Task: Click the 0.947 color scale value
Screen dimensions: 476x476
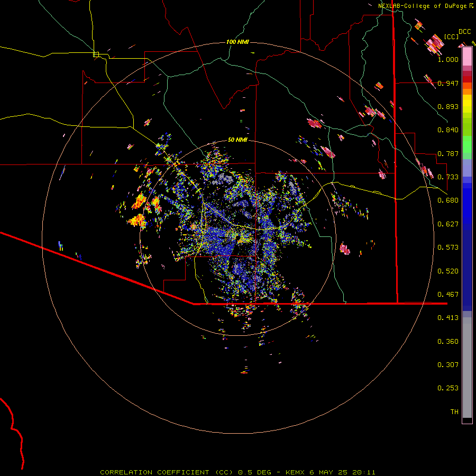Action: [448, 83]
